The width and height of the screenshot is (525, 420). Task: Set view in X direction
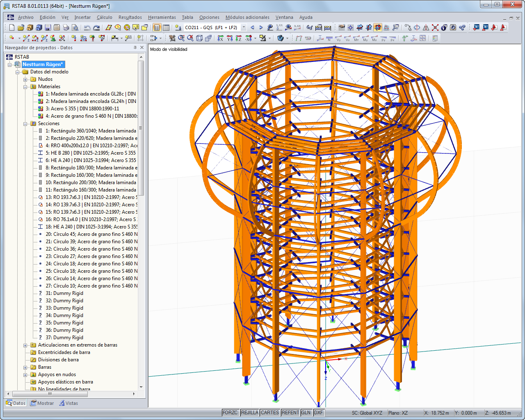220,38
